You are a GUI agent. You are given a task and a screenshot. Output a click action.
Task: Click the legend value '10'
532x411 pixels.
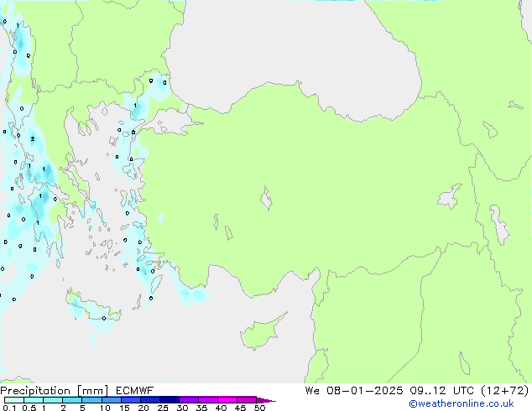(105, 408)
